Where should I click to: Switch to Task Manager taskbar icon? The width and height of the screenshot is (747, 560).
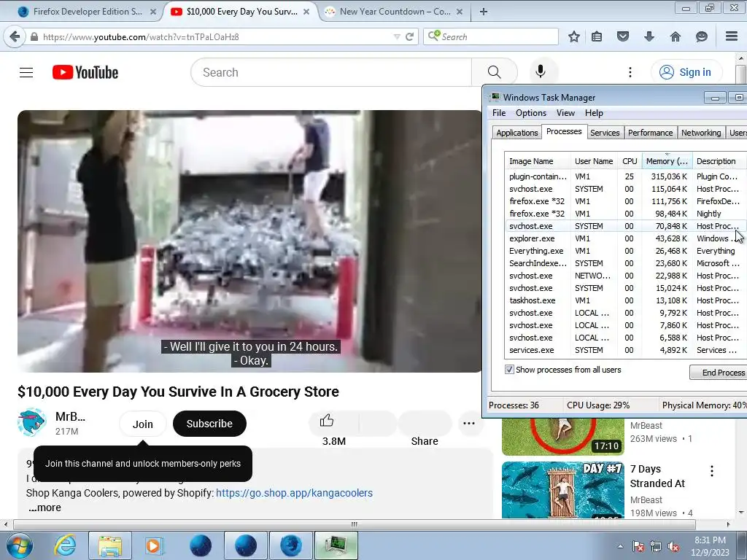pyautogui.click(x=336, y=545)
